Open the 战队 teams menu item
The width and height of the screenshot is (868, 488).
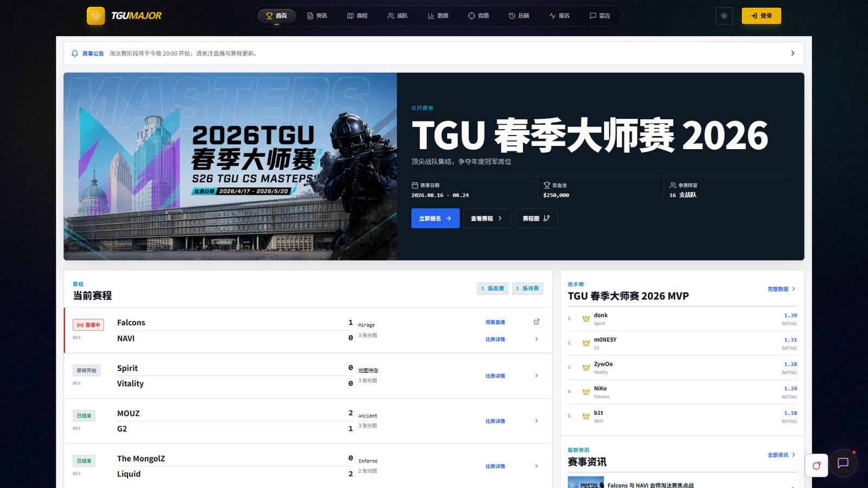click(398, 16)
